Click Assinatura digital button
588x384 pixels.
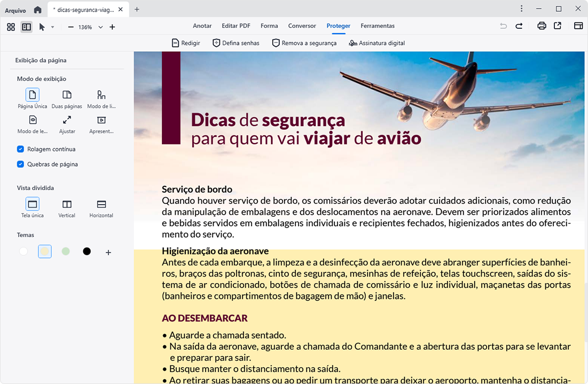(x=377, y=43)
